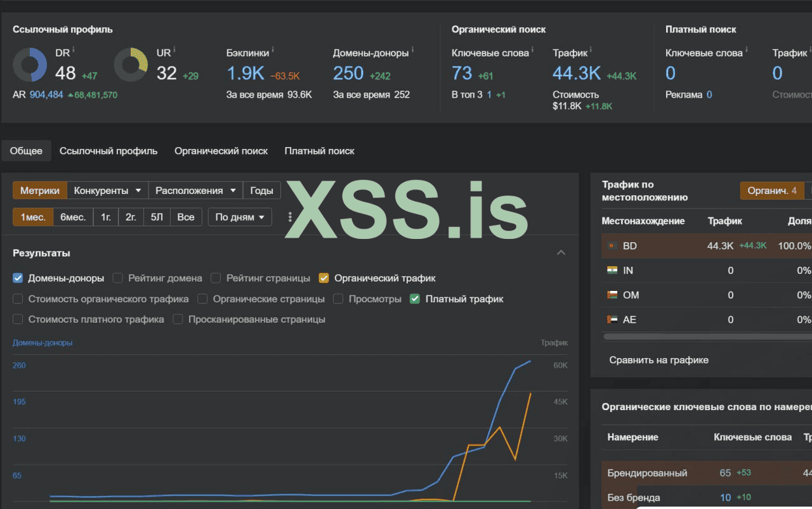Open the Конкуренты dropdown
Screen dimensions: 812x509
pyautogui.click(x=107, y=191)
